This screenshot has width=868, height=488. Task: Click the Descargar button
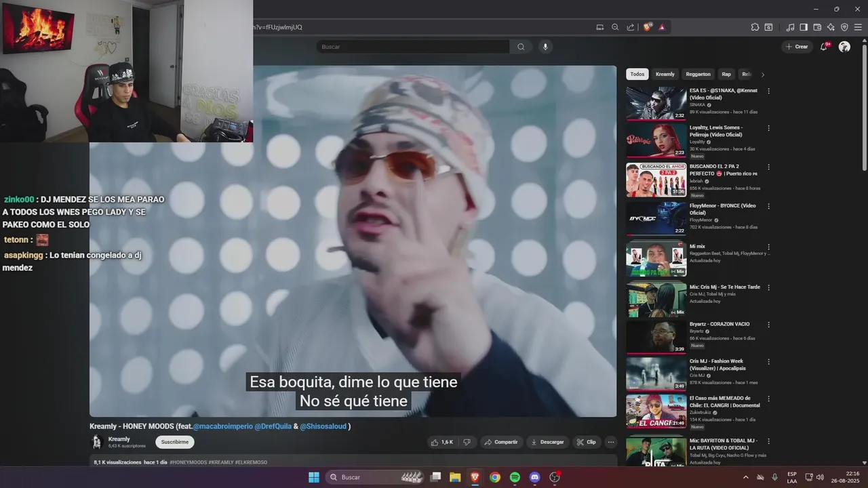click(548, 442)
